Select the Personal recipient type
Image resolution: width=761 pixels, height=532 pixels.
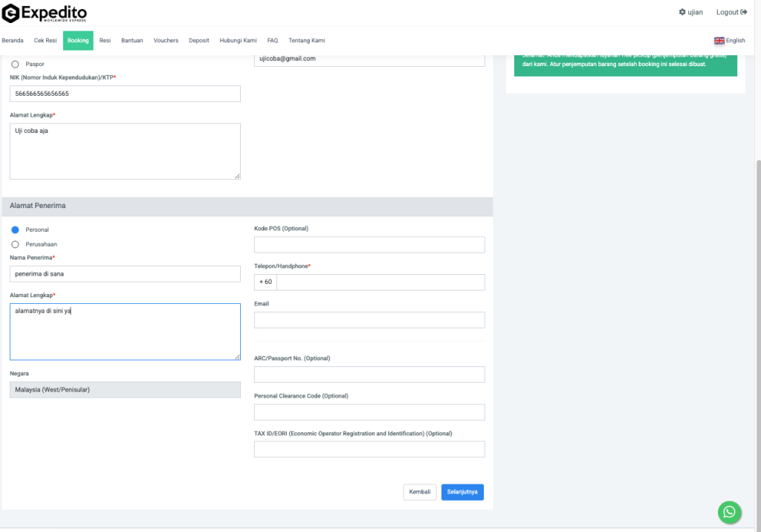(x=16, y=230)
